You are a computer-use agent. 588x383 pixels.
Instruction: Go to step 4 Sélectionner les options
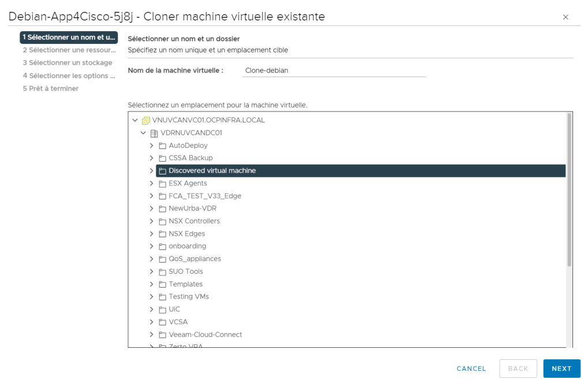tap(69, 76)
